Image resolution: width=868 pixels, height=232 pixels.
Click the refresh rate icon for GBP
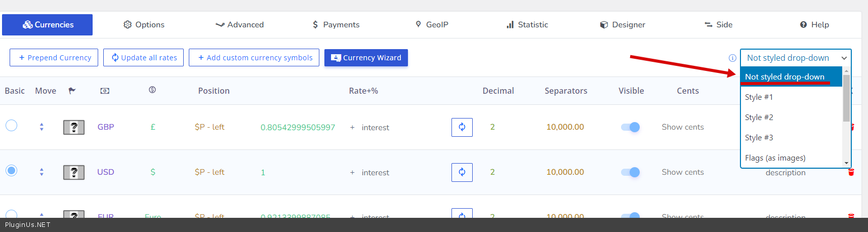click(x=462, y=127)
